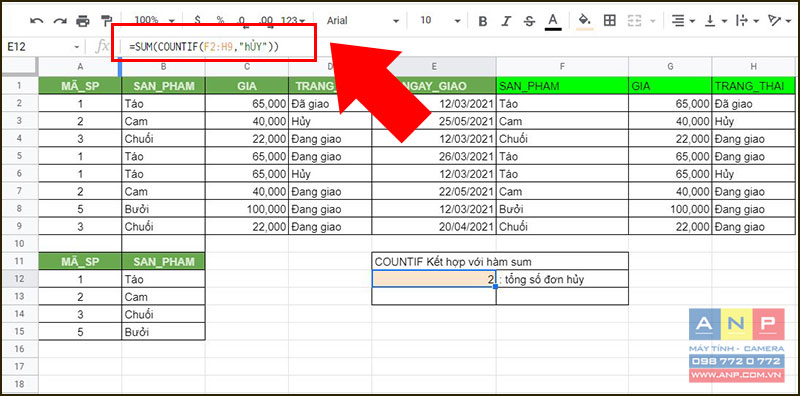The height and width of the screenshot is (396, 800).
Task: Open the Arial font dropdown
Action: [x=363, y=20]
